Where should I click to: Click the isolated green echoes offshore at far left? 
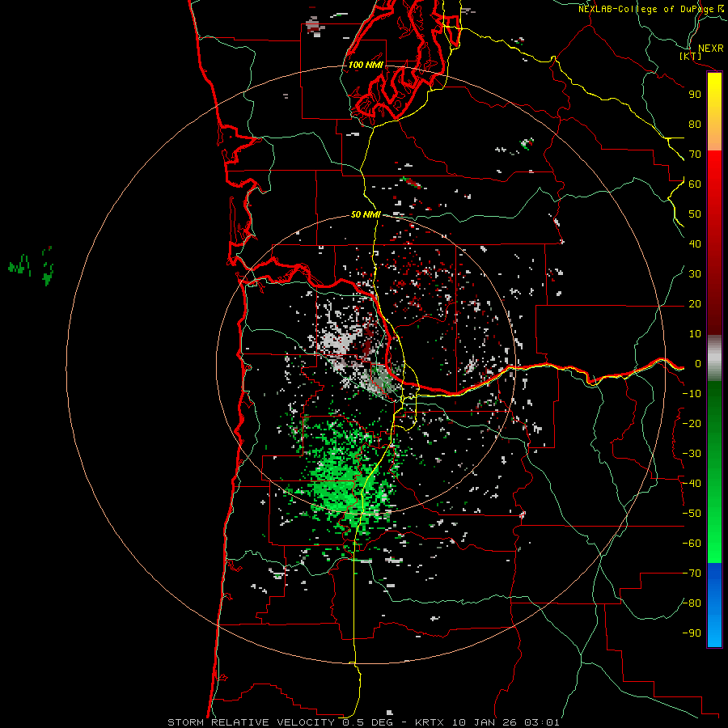pyautogui.click(x=32, y=266)
